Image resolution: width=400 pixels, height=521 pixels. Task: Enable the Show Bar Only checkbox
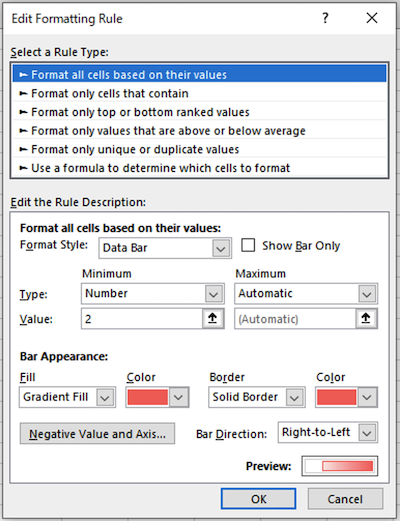248,245
